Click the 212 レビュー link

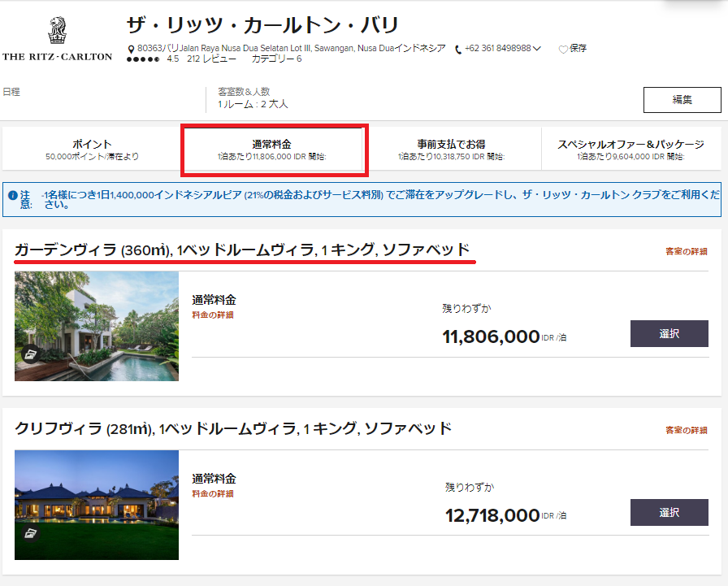[x=211, y=59]
